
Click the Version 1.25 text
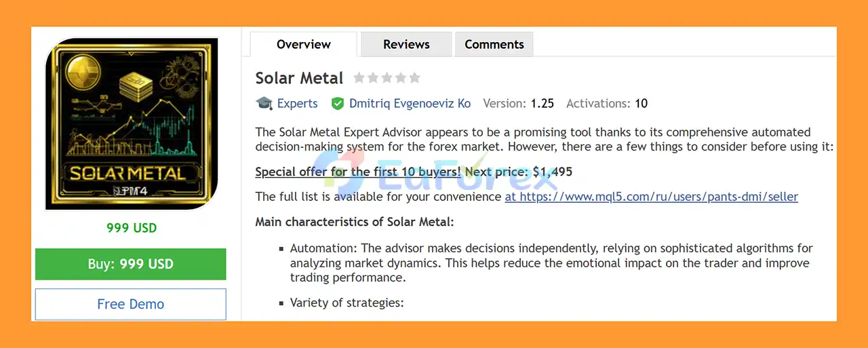click(518, 104)
